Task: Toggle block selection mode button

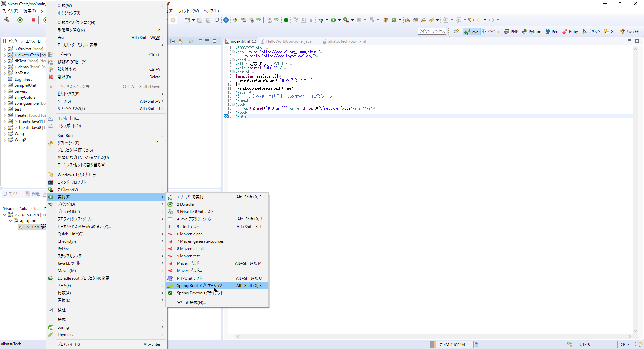Action: pos(303,20)
